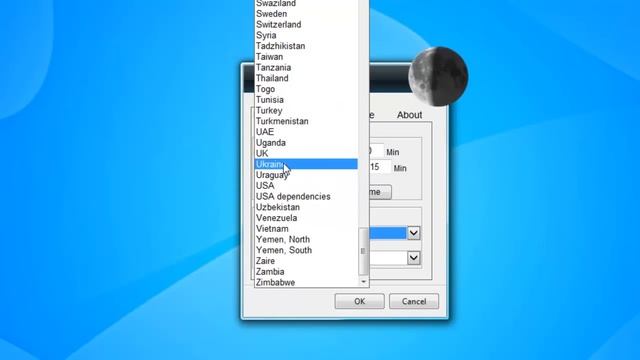Viewport: 640px width, 360px height.
Task: Choose USA dependencies from the list
Action: (x=306, y=197)
